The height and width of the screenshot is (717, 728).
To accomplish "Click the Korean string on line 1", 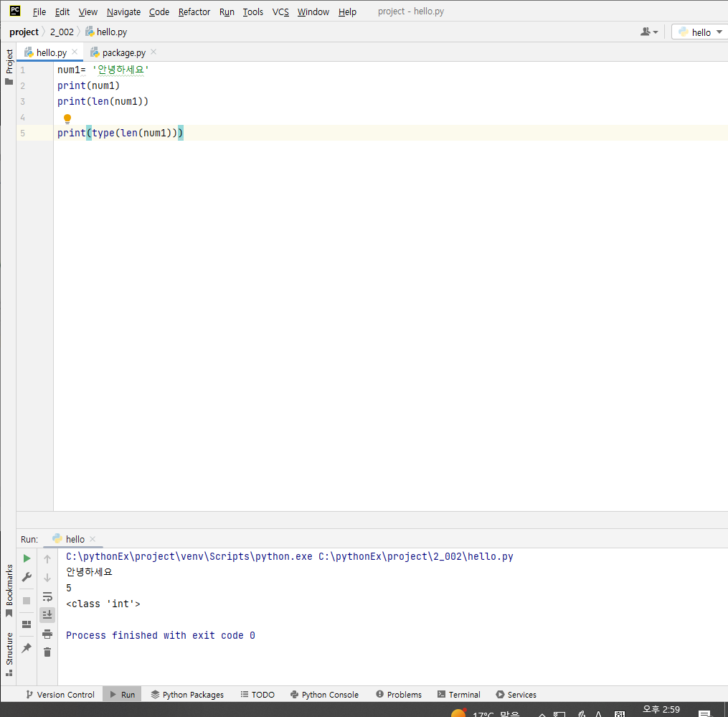I will 120,70.
